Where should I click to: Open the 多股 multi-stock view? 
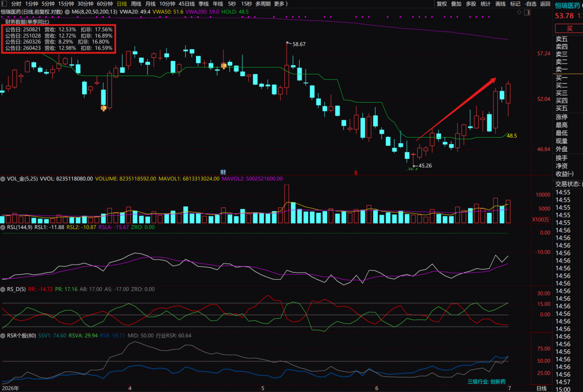point(471,4)
